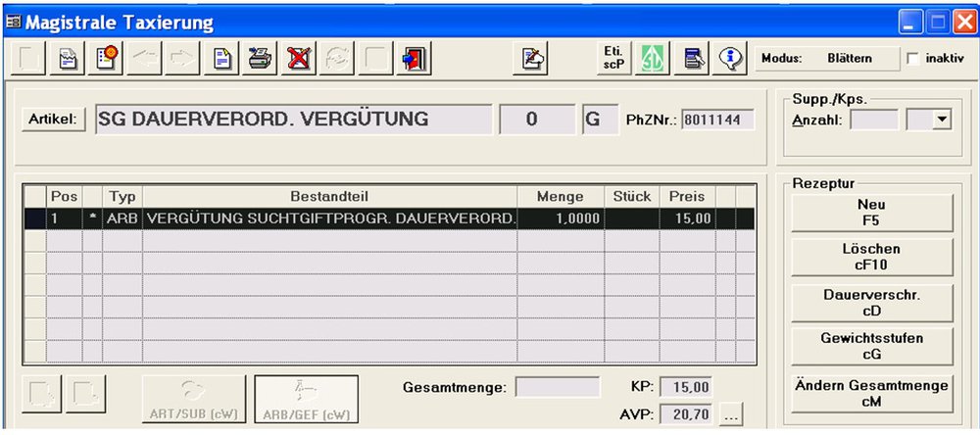Click the hand writing note icon

tap(530, 60)
